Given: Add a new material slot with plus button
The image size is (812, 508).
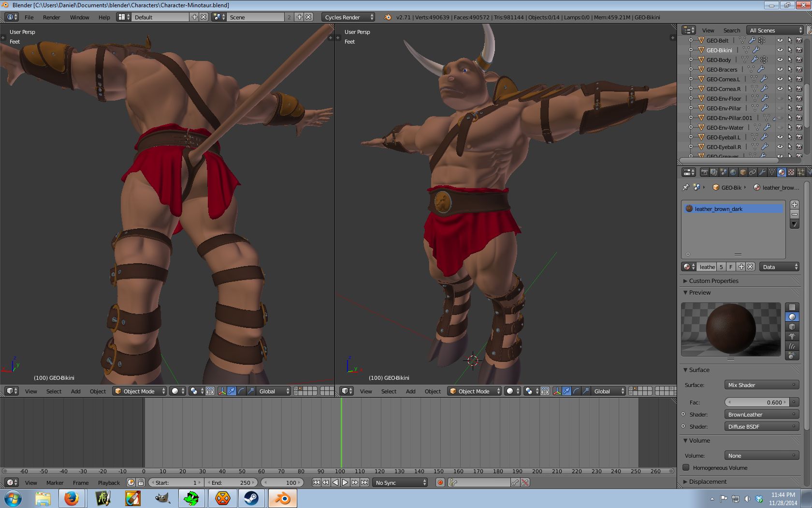Looking at the screenshot, I should [x=794, y=205].
